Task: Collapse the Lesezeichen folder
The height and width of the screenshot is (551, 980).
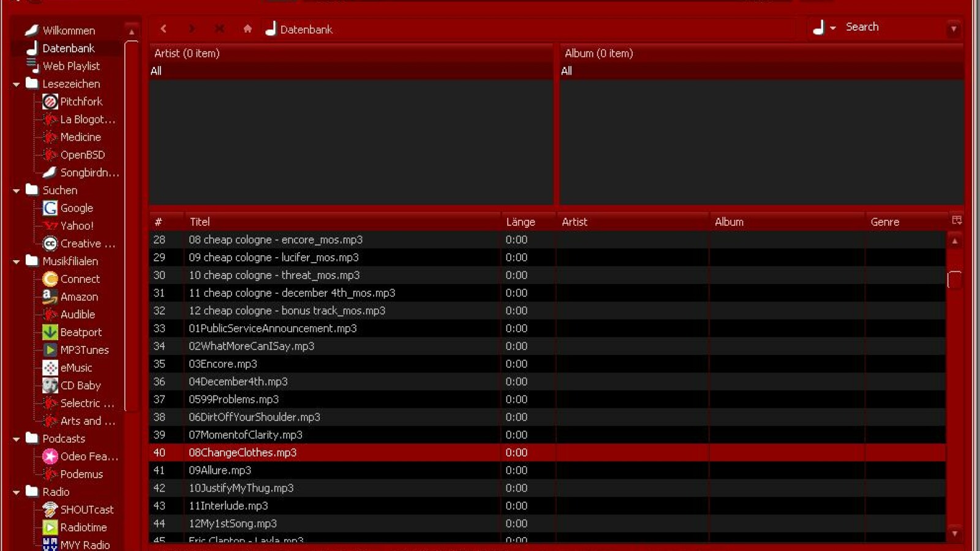Action: [x=17, y=84]
